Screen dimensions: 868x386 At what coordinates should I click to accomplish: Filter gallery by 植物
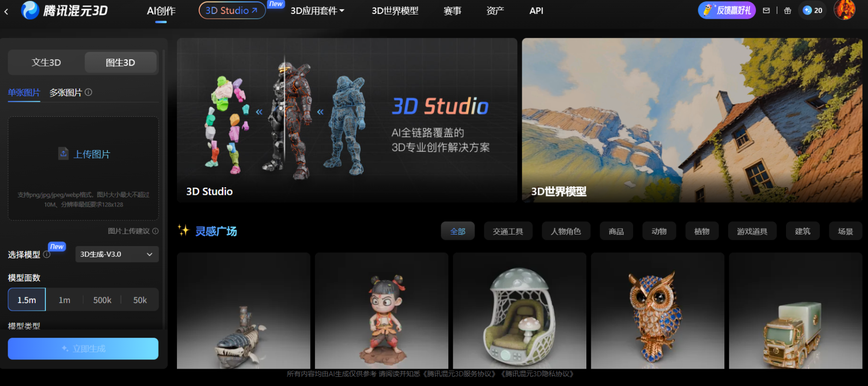click(x=702, y=231)
